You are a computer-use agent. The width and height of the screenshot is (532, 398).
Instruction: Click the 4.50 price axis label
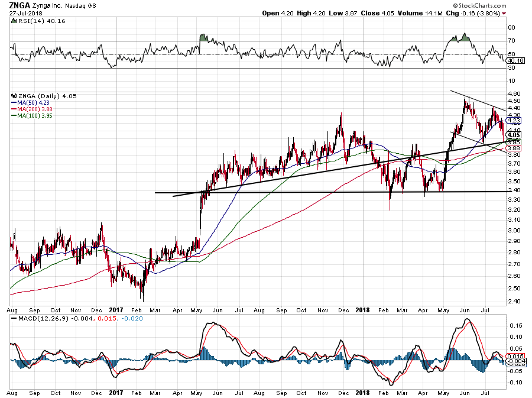(514, 101)
